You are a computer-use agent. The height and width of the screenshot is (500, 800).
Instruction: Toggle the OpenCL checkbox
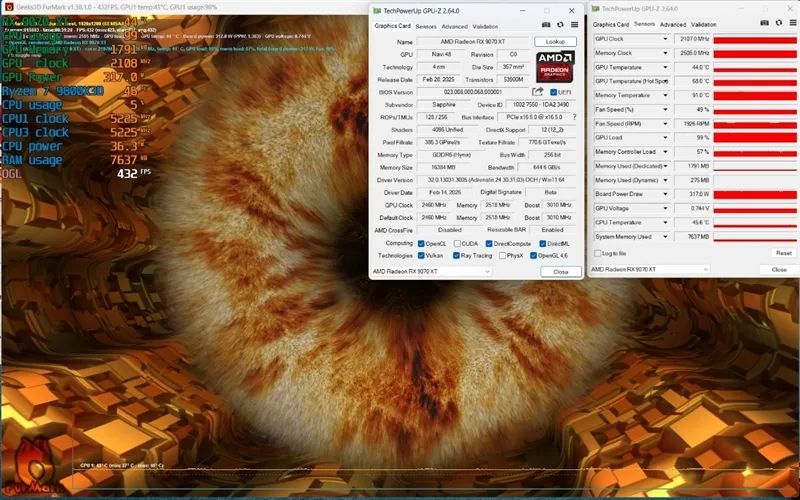421,244
